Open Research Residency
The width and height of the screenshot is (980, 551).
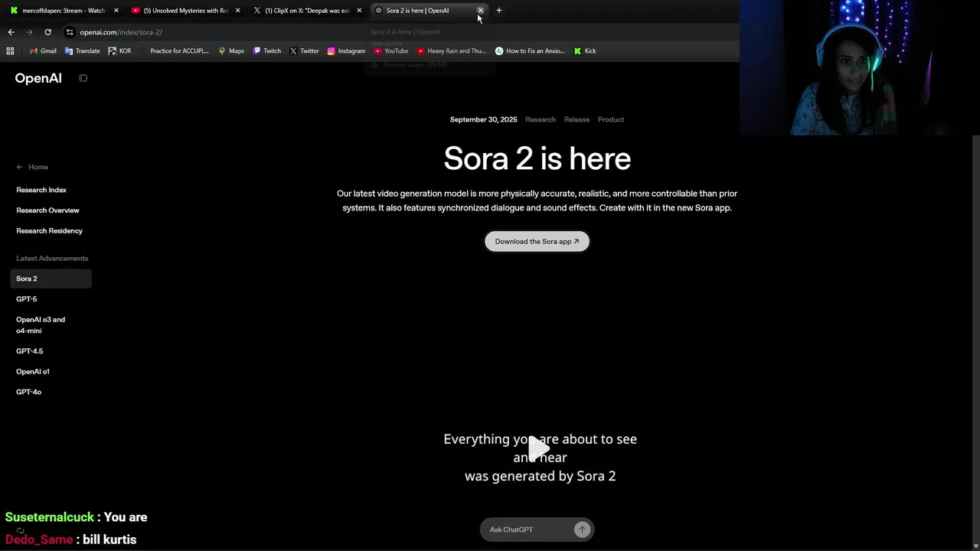pos(49,230)
